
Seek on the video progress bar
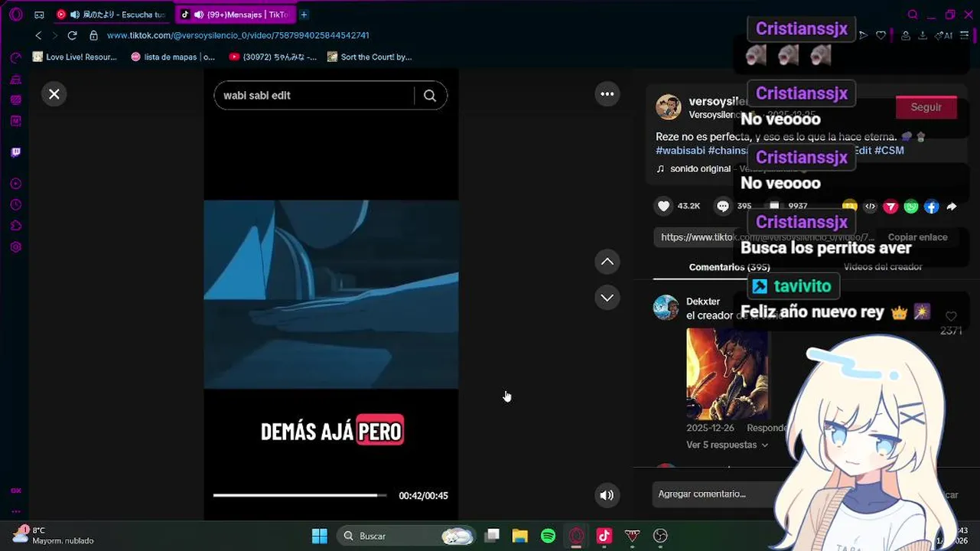(300, 496)
